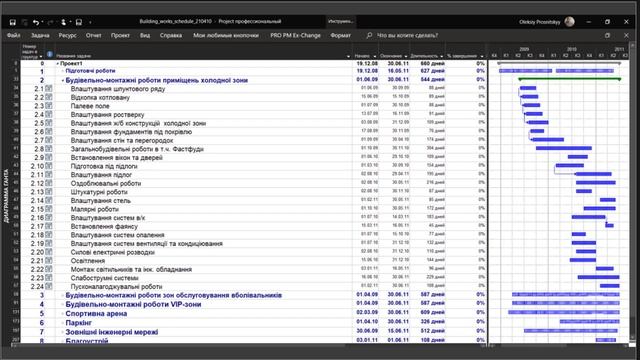Click the indicator icon for task 2.10
The width and height of the screenshot is (640, 360).
click(49, 166)
